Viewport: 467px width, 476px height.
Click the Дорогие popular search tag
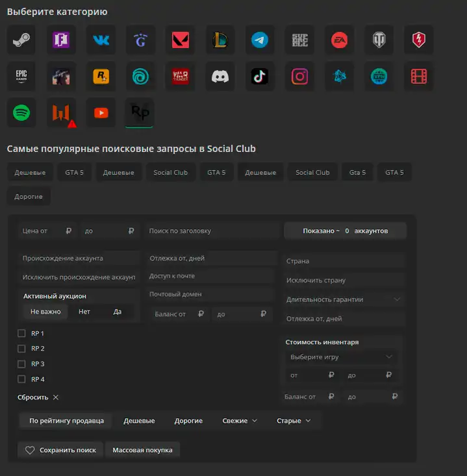[29, 196]
